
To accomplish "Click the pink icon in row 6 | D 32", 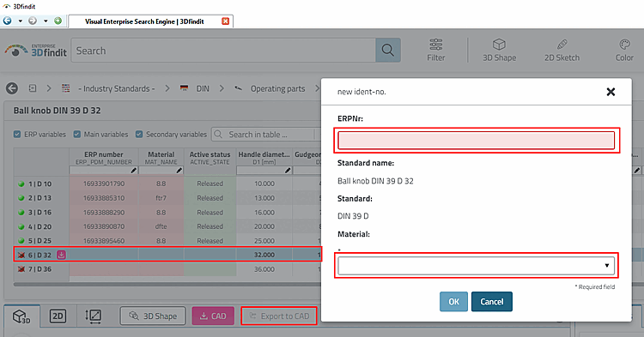I will (x=61, y=255).
